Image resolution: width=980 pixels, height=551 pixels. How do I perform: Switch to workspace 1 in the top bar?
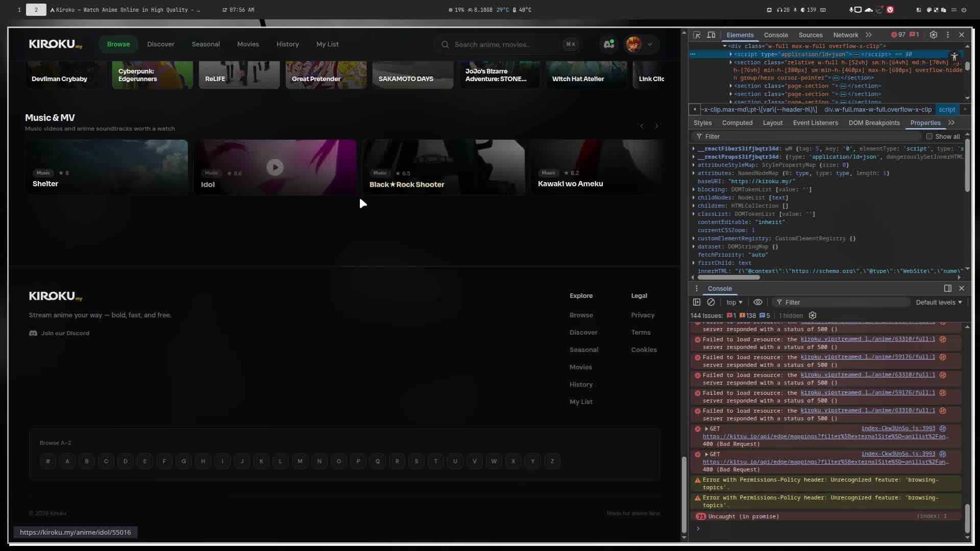point(19,10)
